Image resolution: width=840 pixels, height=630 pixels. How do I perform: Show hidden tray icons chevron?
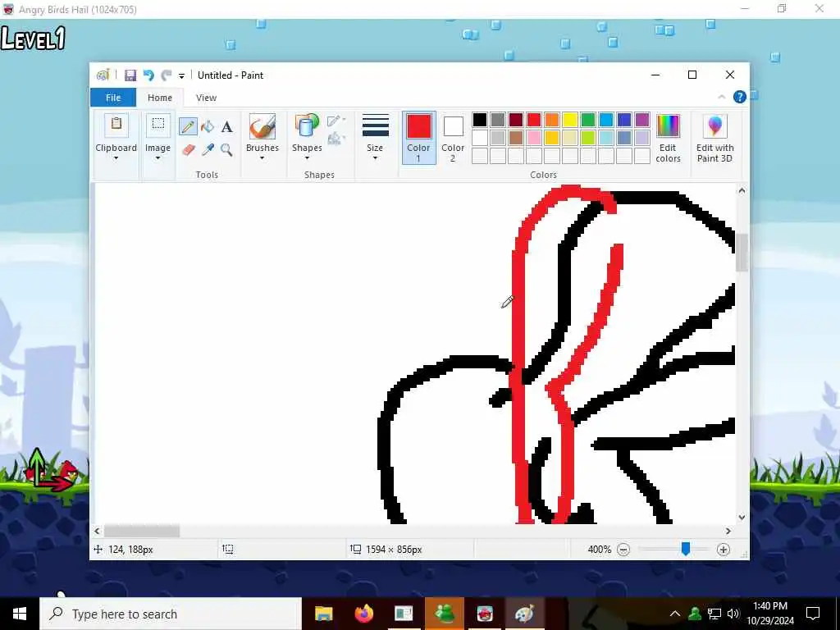click(675, 614)
